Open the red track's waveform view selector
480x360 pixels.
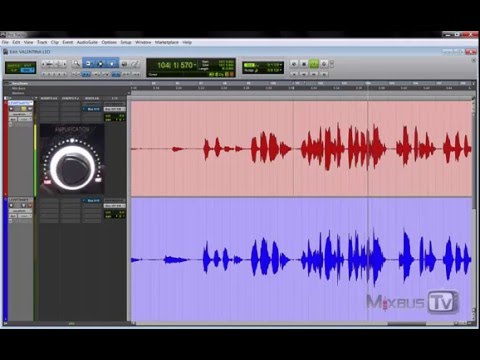pos(20,114)
